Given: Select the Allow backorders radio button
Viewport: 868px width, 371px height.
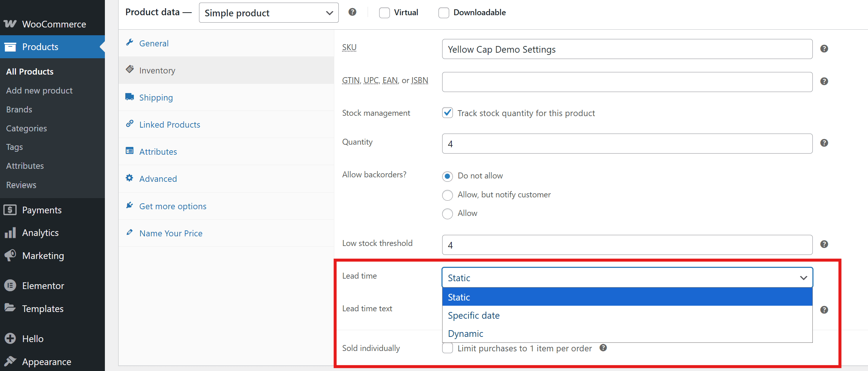Looking at the screenshot, I should pyautogui.click(x=447, y=213).
